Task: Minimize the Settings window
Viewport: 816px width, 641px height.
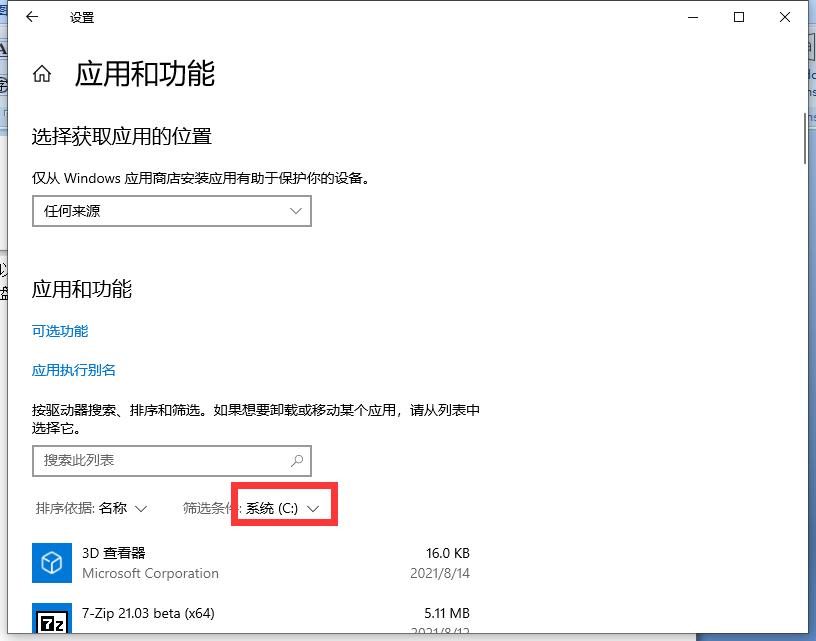Action: [x=693, y=17]
